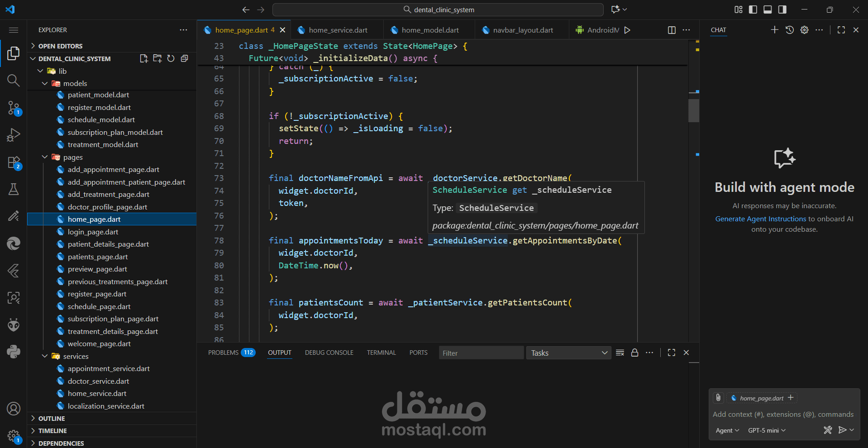Click the output Filter input field
Image resolution: width=868 pixels, height=448 pixels.
(x=481, y=353)
